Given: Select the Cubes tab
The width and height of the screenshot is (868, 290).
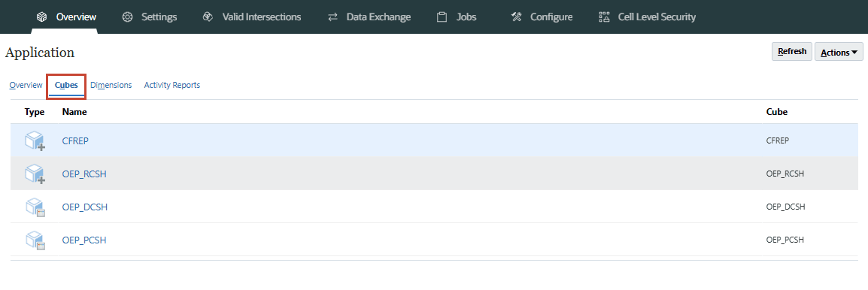Looking at the screenshot, I should click(x=66, y=85).
